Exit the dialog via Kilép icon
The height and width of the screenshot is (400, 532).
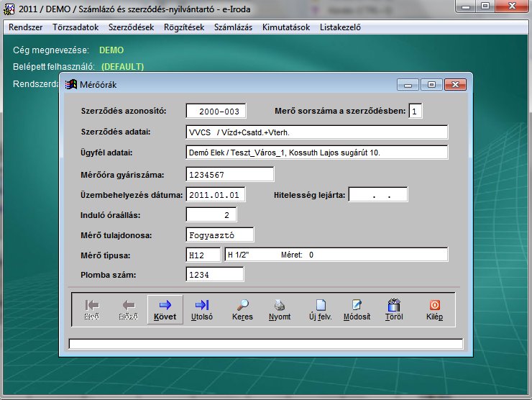[x=434, y=310]
